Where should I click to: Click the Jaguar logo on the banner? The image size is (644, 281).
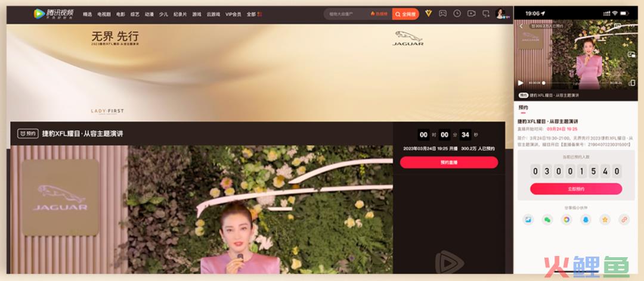[x=408, y=38]
